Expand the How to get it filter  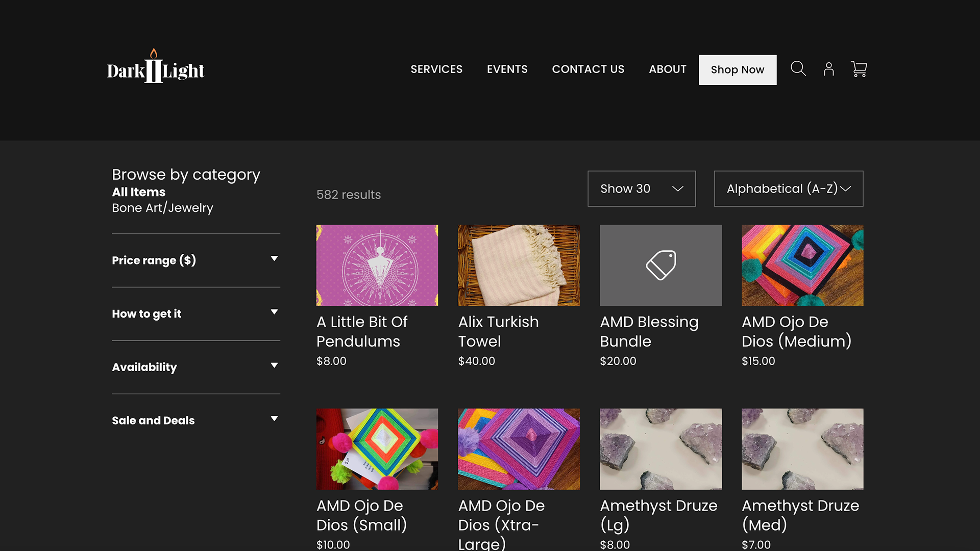coord(196,314)
